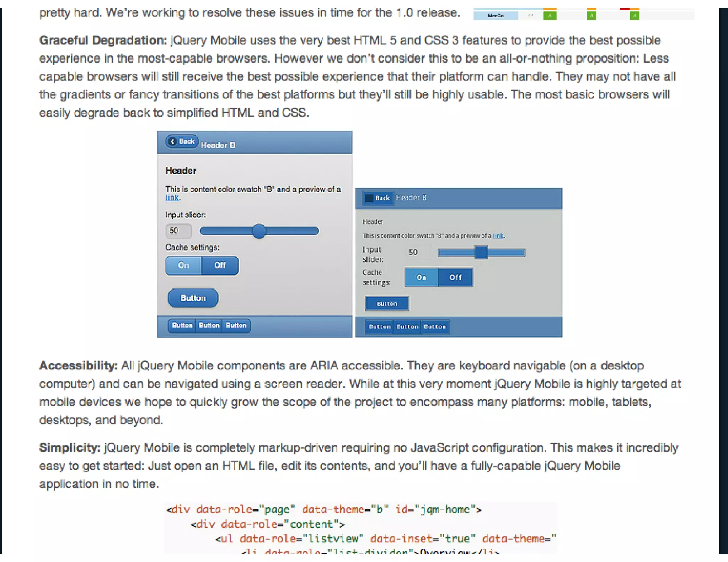Click code line with data-role="content"
This screenshot has height=562, width=728.
pos(268,524)
